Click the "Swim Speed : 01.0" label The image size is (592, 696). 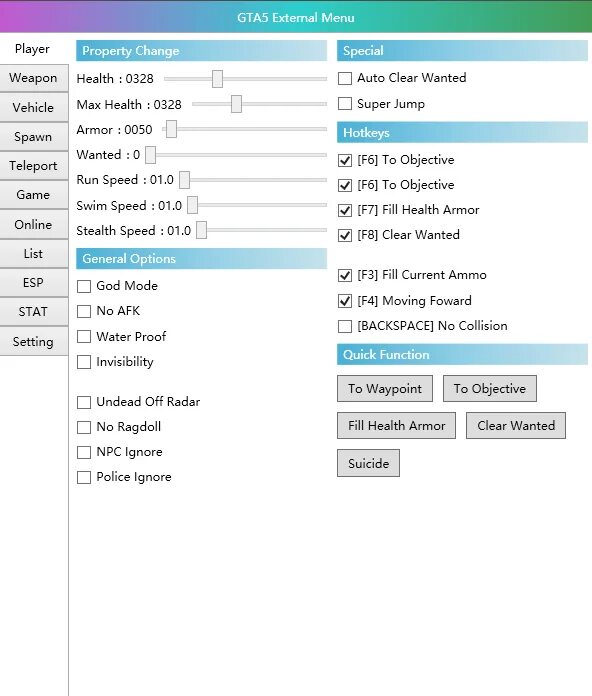point(129,206)
